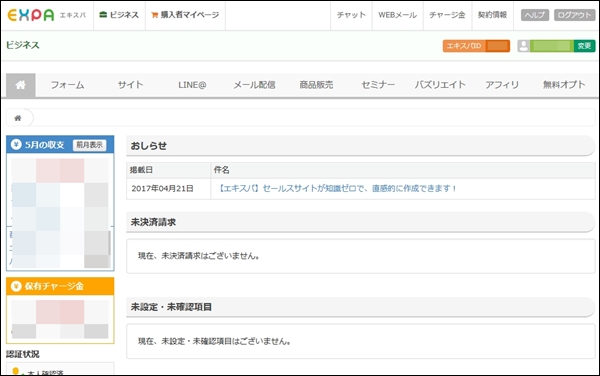Viewport: 600px width, 376px height.
Task: Switch to the セミナー tab
Action: 378,85
